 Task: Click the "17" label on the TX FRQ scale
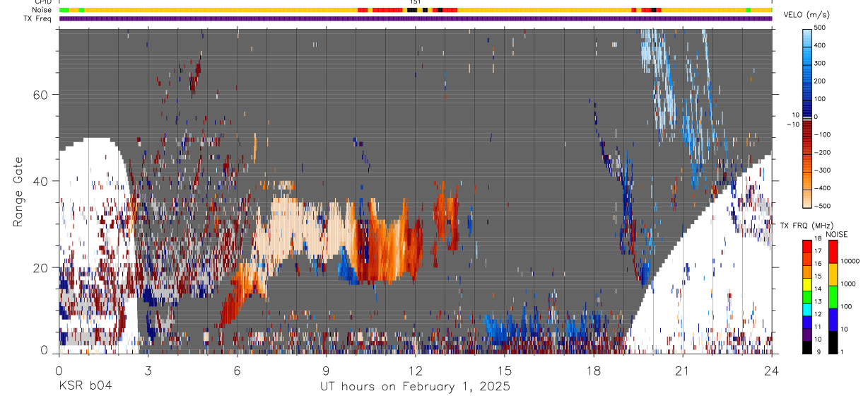818,251
